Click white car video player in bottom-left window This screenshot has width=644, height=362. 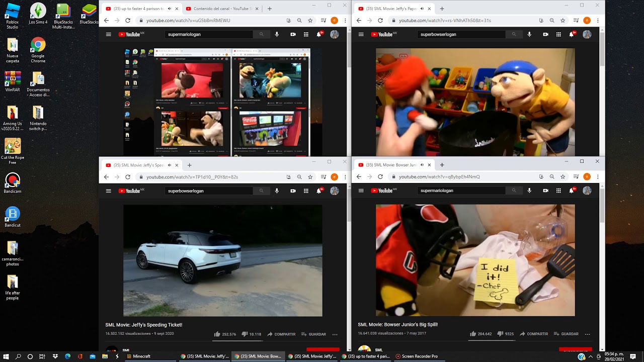click(223, 260)
